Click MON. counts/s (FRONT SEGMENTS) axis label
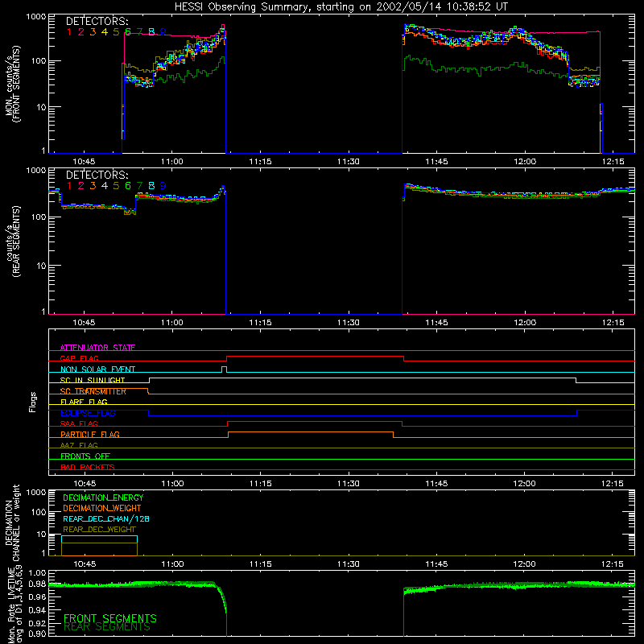This screenshot has width=644, height=644. (x=12, y=84)
